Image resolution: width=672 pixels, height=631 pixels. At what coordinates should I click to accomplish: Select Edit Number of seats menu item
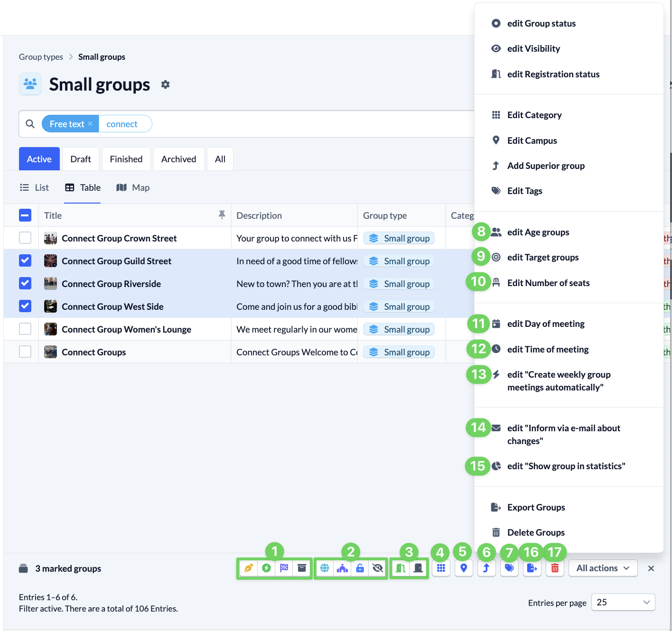tap(548, 283)
